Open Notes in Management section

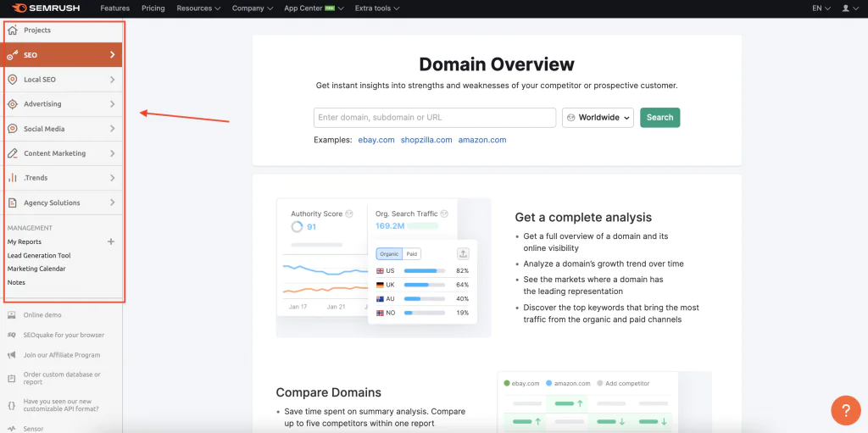point(16,282)
